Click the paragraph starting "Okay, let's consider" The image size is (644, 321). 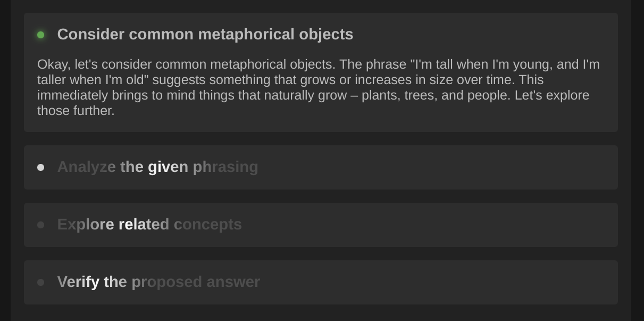coord(319,87)
